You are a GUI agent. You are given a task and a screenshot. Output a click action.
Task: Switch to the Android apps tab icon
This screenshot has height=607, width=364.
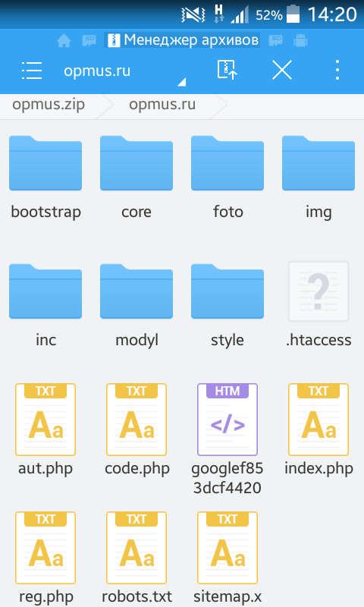[x=300, y=40]
